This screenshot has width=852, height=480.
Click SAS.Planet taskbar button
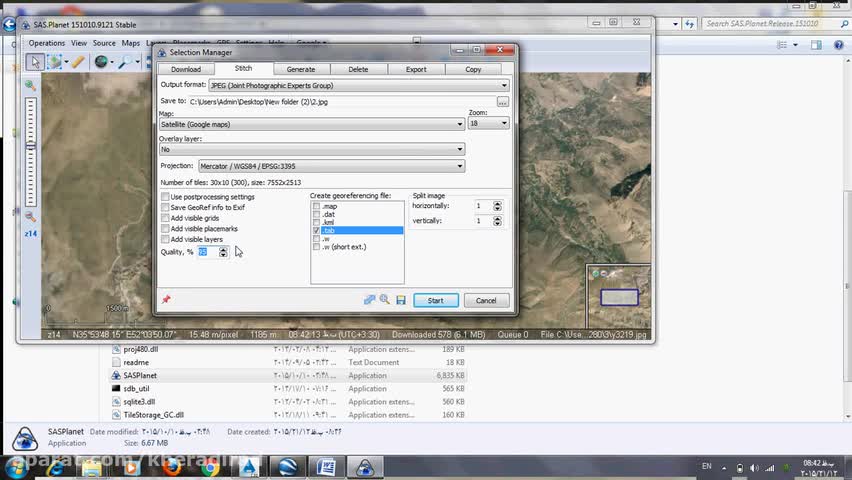[365, 467]
